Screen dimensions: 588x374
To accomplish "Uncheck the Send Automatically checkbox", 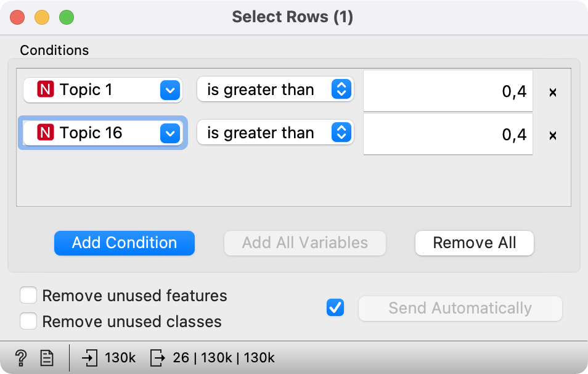I will (335, 307).
